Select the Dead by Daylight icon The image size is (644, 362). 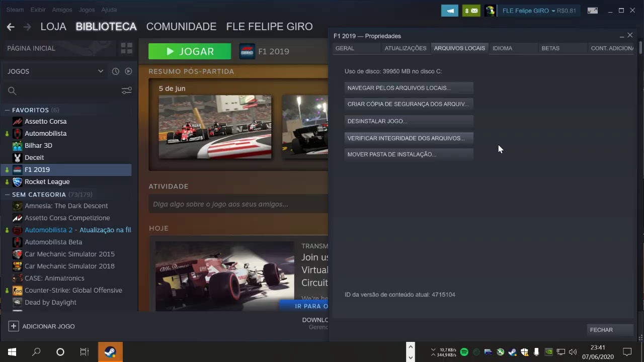click(x=18, y=302)
